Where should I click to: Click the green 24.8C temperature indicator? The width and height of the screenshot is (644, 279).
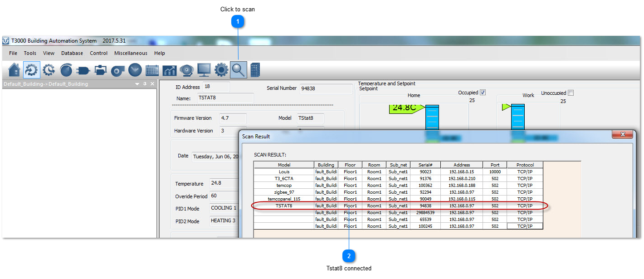tap(406, 108)
